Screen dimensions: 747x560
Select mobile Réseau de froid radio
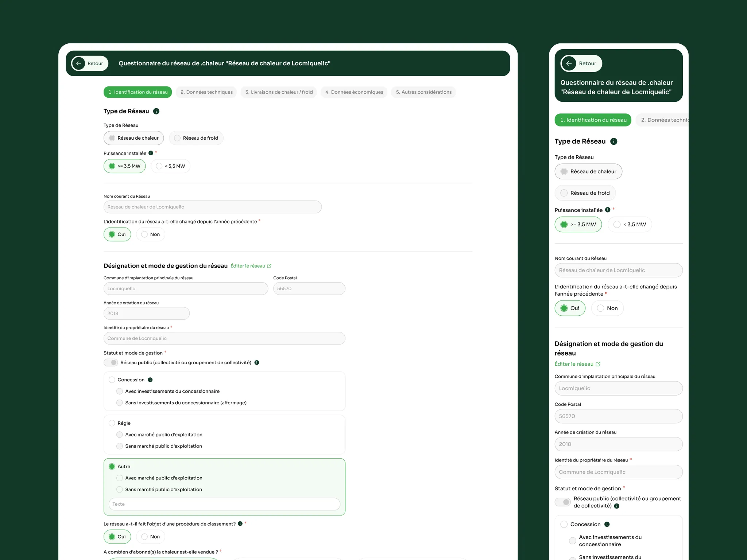(x=585, y=193)
